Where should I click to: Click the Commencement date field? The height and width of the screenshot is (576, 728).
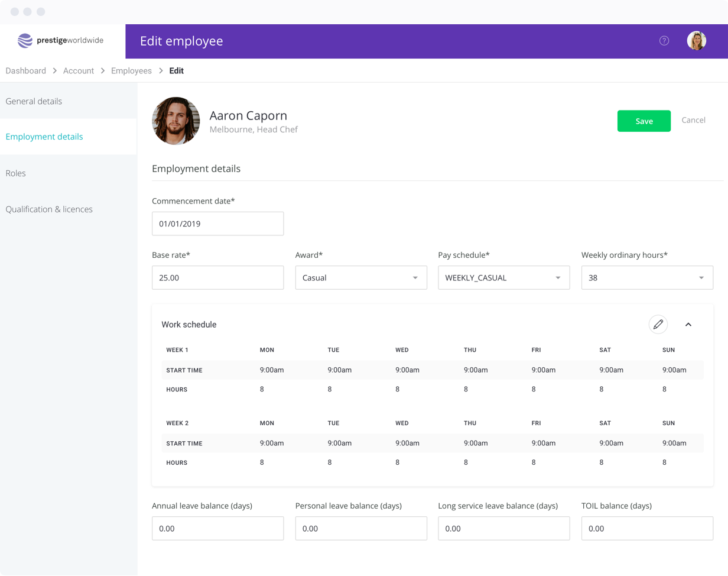[217, 224]
